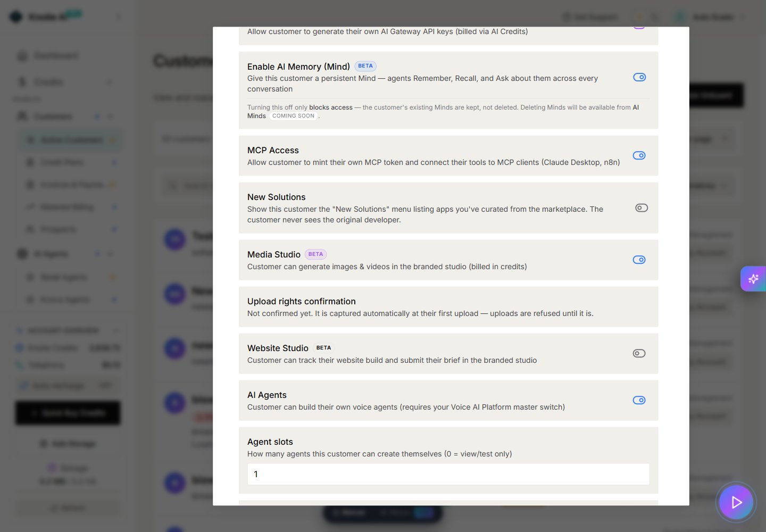
Task: Click the "MCP Access" heading
Action: click(273, 151)
